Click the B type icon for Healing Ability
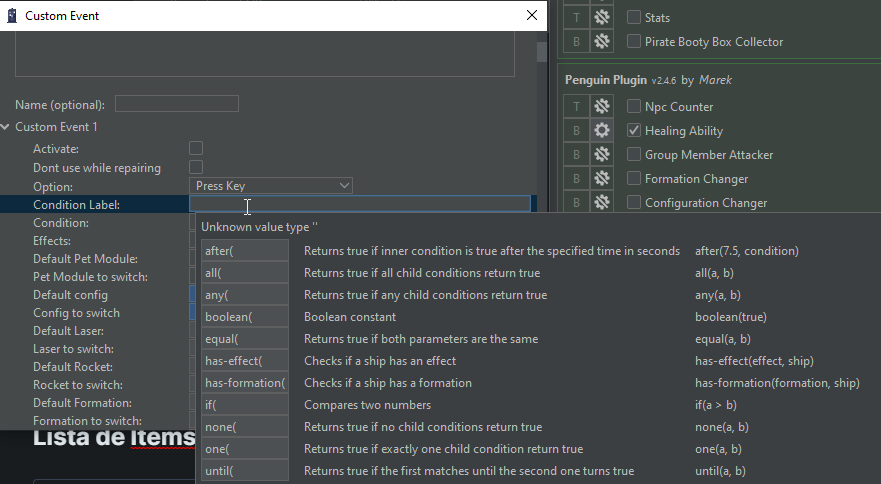This screenshot has width=881, height=484. tap(576, 131)
